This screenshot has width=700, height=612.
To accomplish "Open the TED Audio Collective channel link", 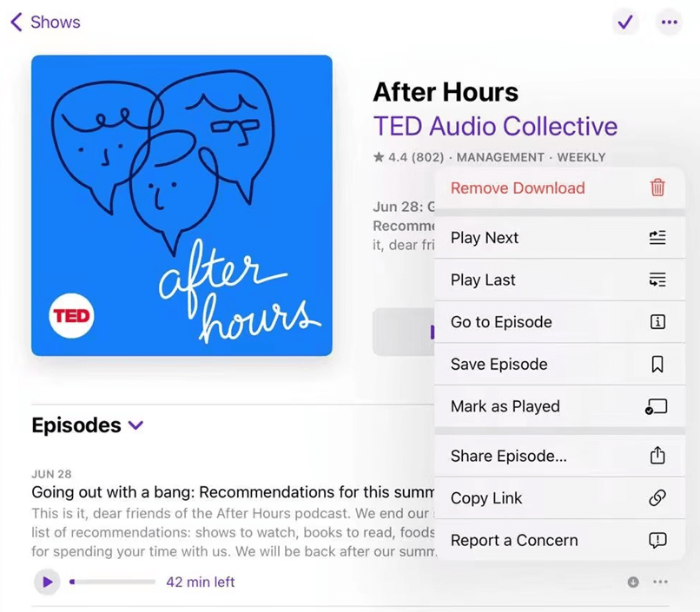I will 495,126.
